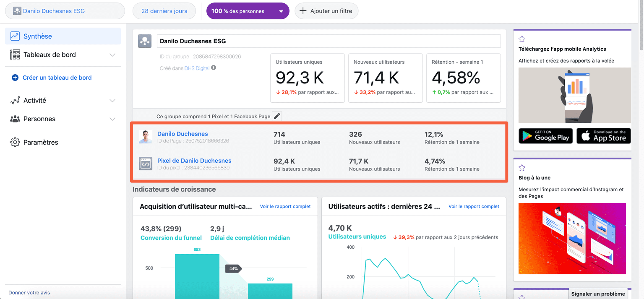Click the Paramètres gear icon
The image size is (644, 299).
(15, 142)
